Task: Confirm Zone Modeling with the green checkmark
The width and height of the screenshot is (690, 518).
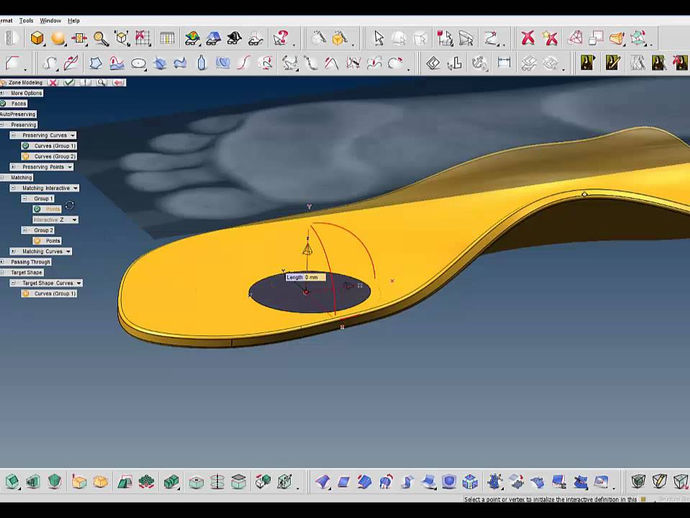Action: 69,82
